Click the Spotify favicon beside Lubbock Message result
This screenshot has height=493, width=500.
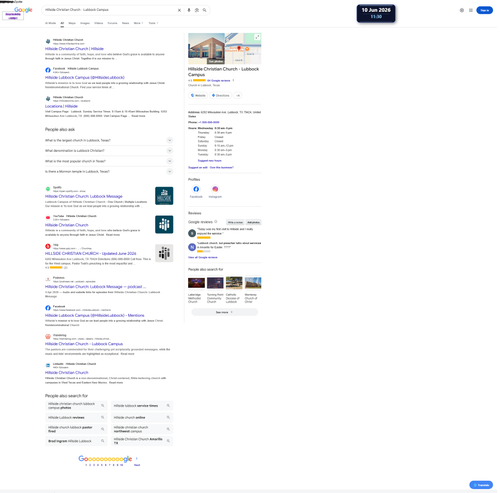click(x=48, y=189)
